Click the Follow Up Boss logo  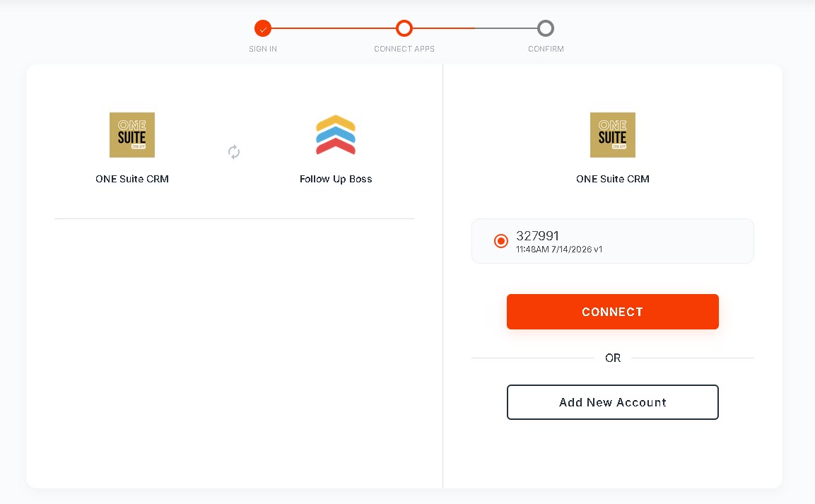[336, 134]
